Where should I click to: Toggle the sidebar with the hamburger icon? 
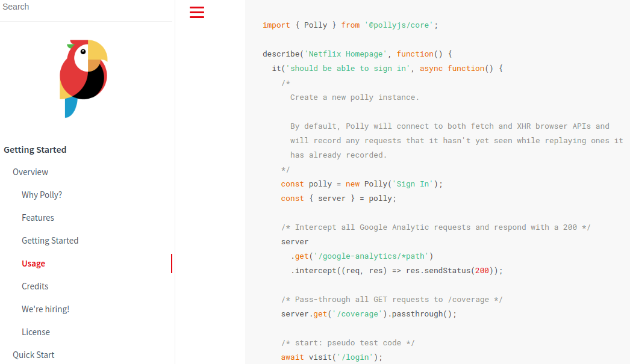pos(197,12)
